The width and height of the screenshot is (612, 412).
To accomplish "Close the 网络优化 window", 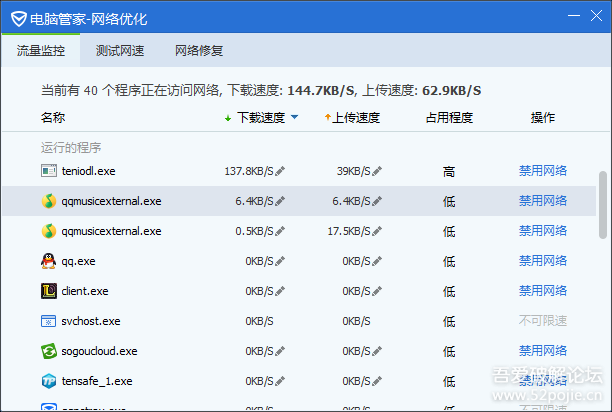I will pos(596,16).
